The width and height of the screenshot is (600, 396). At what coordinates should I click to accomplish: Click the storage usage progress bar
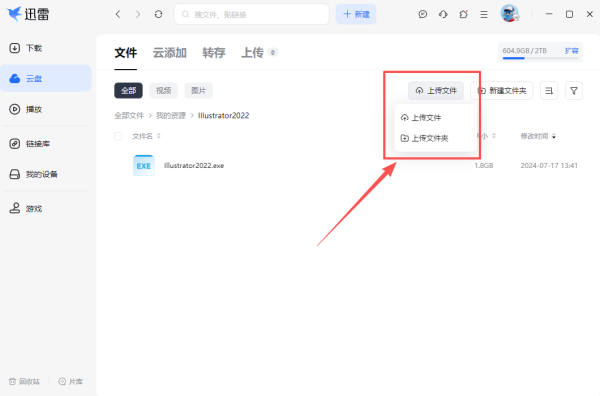coord(540,58)
